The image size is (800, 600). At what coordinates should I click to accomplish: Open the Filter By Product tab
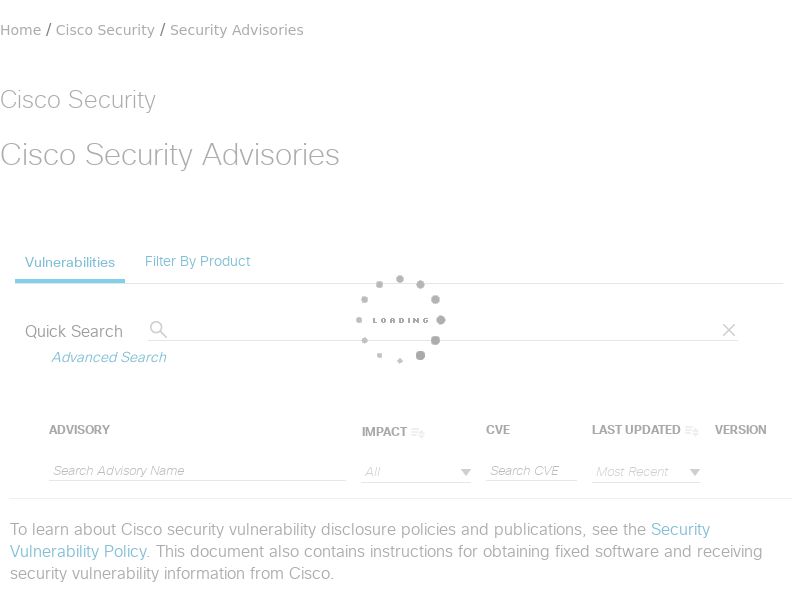[197, 261]
